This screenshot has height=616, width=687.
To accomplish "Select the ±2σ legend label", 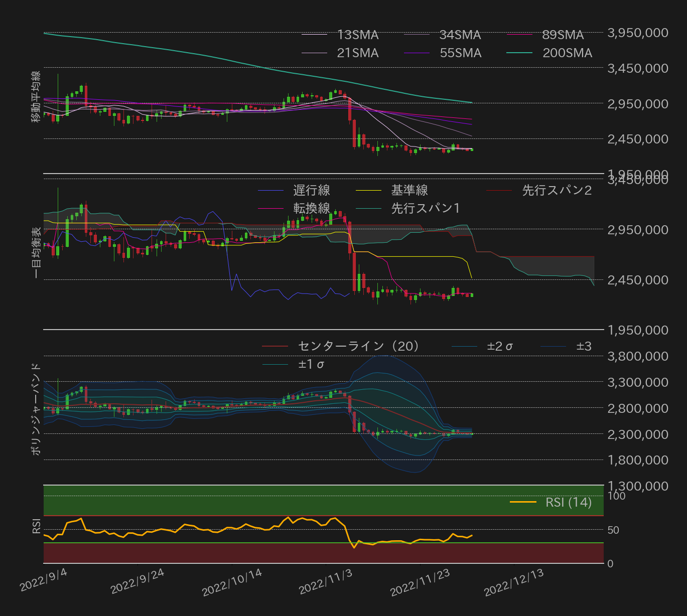I will [x=500, y=346].
